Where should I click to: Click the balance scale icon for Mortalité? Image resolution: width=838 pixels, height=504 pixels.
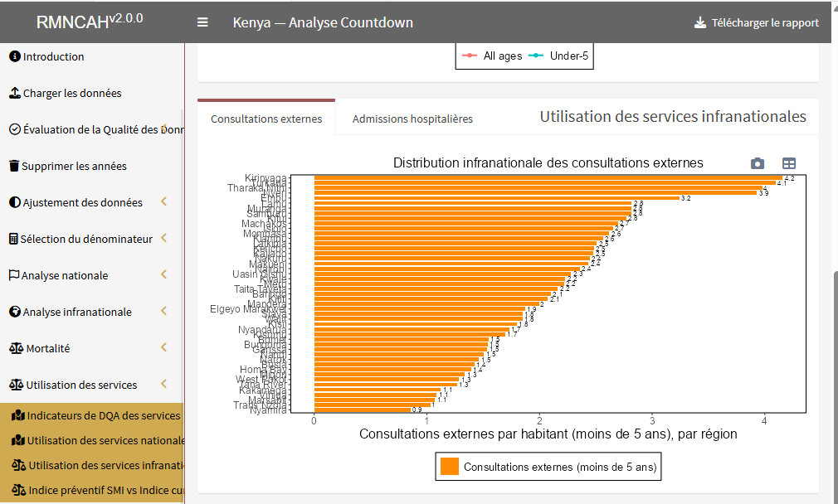point(16,348)
